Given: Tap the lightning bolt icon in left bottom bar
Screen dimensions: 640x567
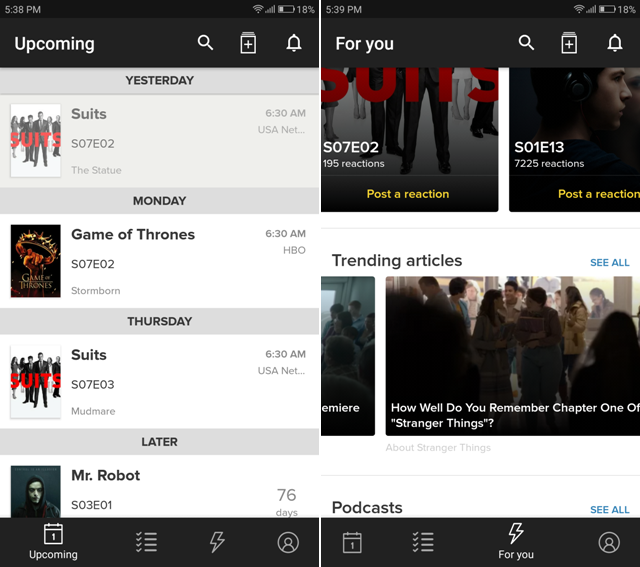Looking at the screenshot, I should (217, 542).
